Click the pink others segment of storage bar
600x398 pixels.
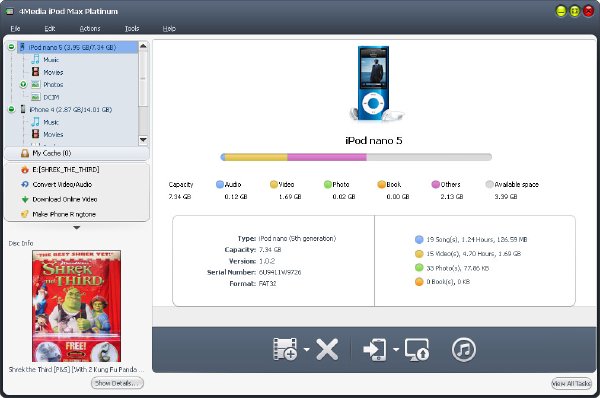pyautogui.click(x=327, y=157)
